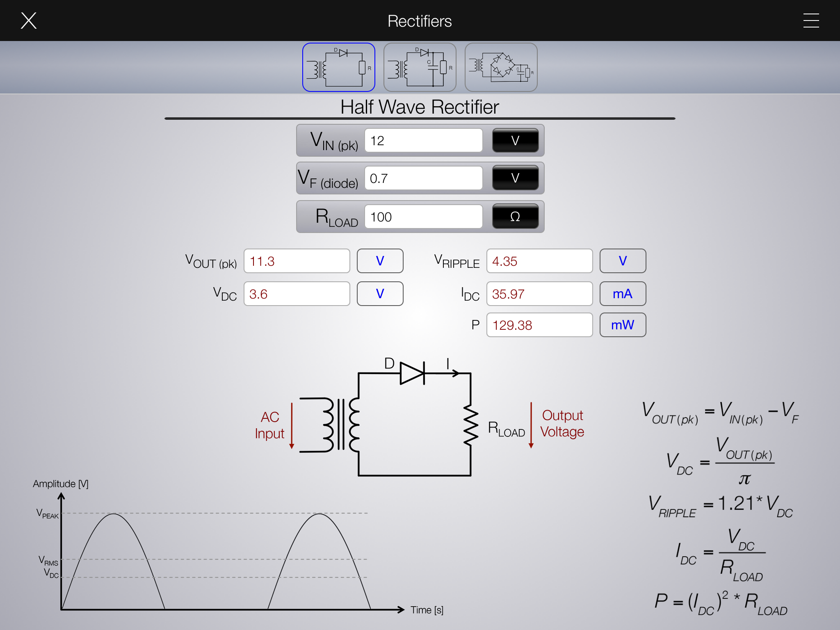Change the VDC output unit button

coord(380,294)
